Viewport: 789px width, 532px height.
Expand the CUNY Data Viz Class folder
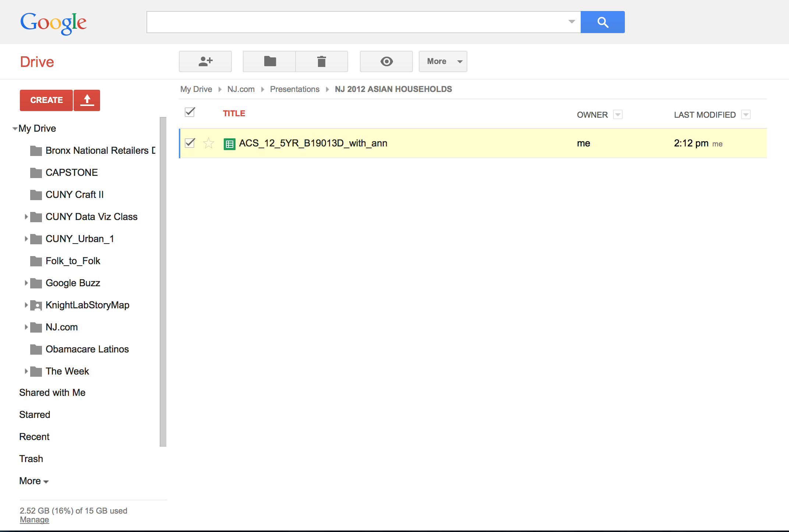(26, 217)
